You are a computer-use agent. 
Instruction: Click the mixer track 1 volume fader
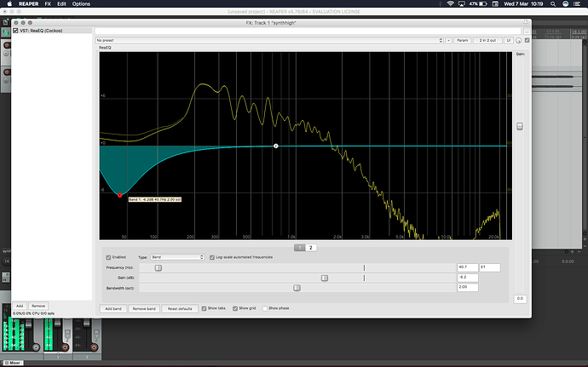[57, 324]
